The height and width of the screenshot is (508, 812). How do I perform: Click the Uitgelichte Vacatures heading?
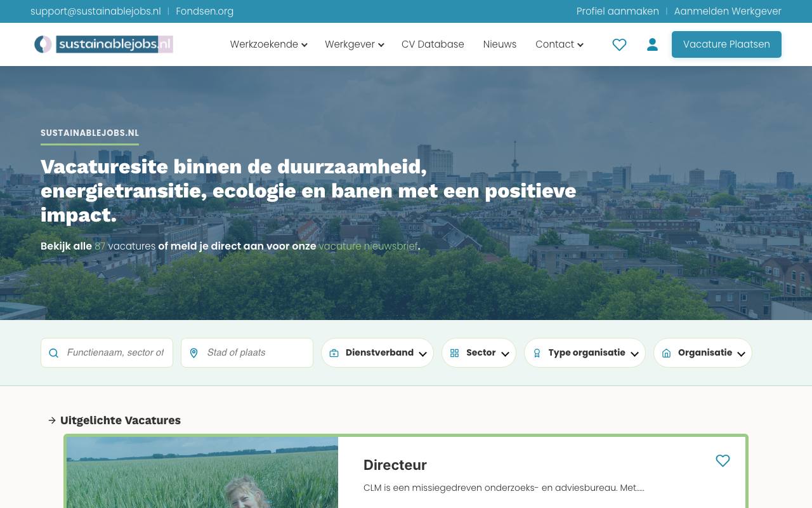pos(121,420)
